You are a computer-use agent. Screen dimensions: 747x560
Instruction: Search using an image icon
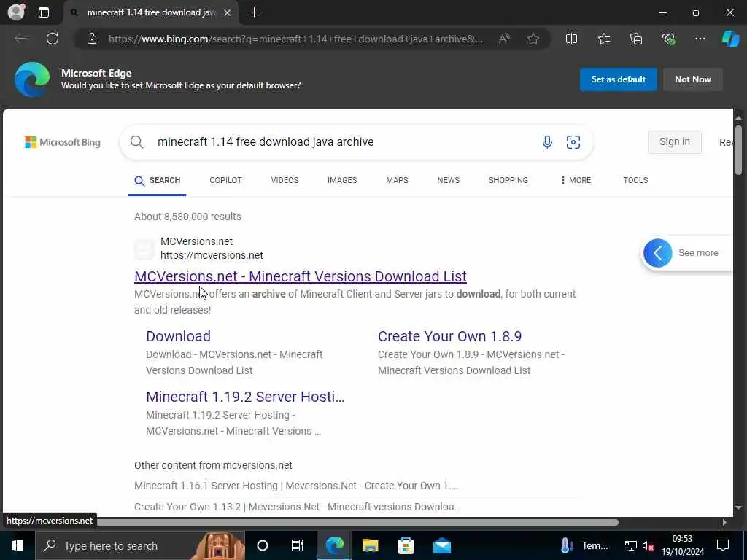click(573, 142)
